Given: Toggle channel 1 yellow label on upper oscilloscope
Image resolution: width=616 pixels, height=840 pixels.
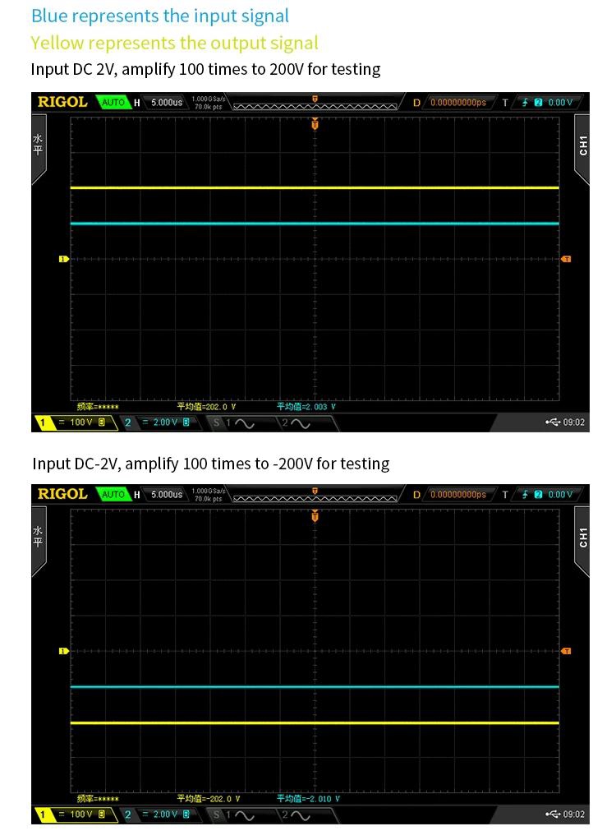Looking at the screenshot, I should (x=42, y=422).
